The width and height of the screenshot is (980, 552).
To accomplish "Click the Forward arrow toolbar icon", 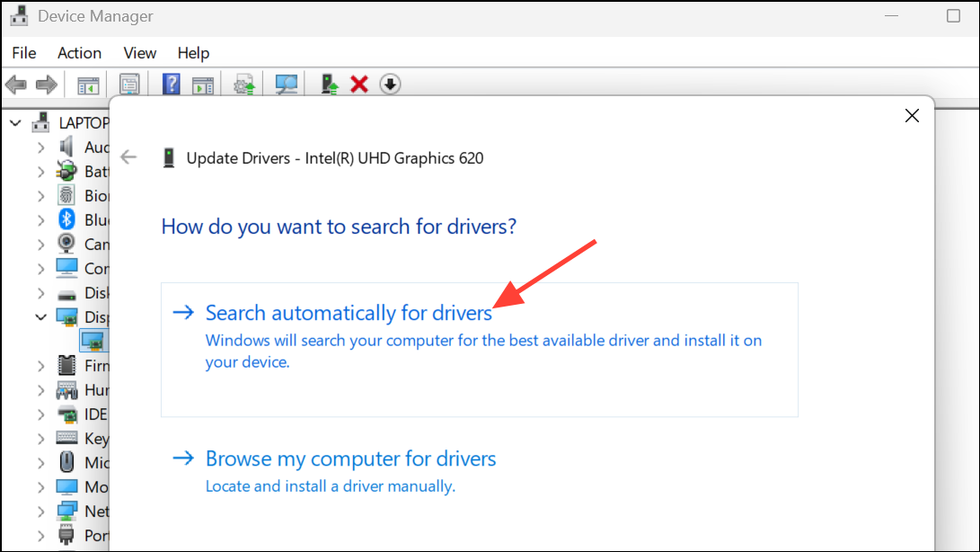I will pos(46,85).
